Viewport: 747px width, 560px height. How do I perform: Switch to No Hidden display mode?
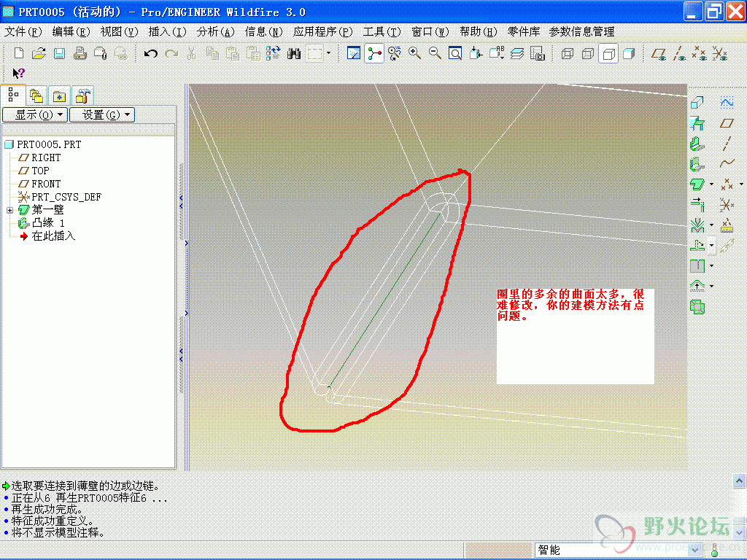click(x=608, y=53)
